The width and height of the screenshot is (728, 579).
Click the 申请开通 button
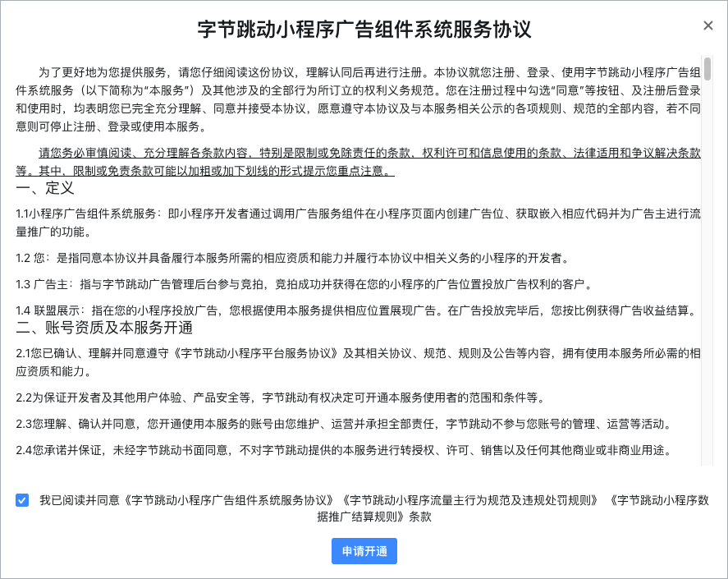pos(364,551)
